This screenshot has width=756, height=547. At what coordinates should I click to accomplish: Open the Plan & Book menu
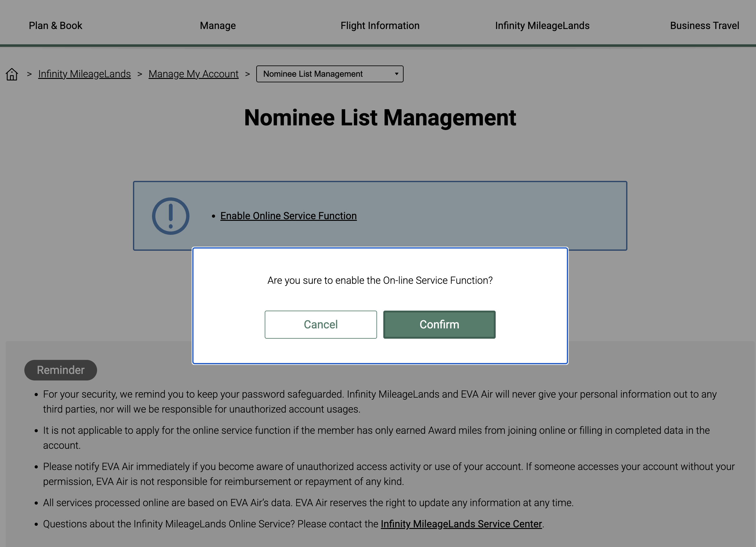[x=55, y=26]
